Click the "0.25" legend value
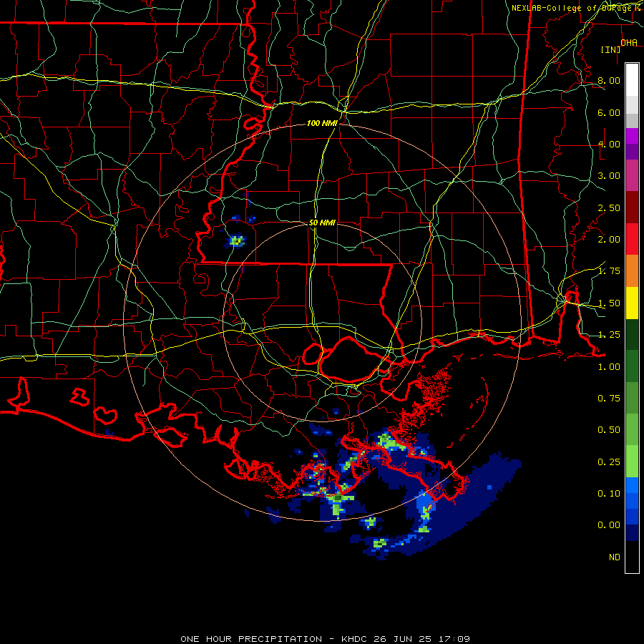The image size is (644, 644). tap(609, 462)
